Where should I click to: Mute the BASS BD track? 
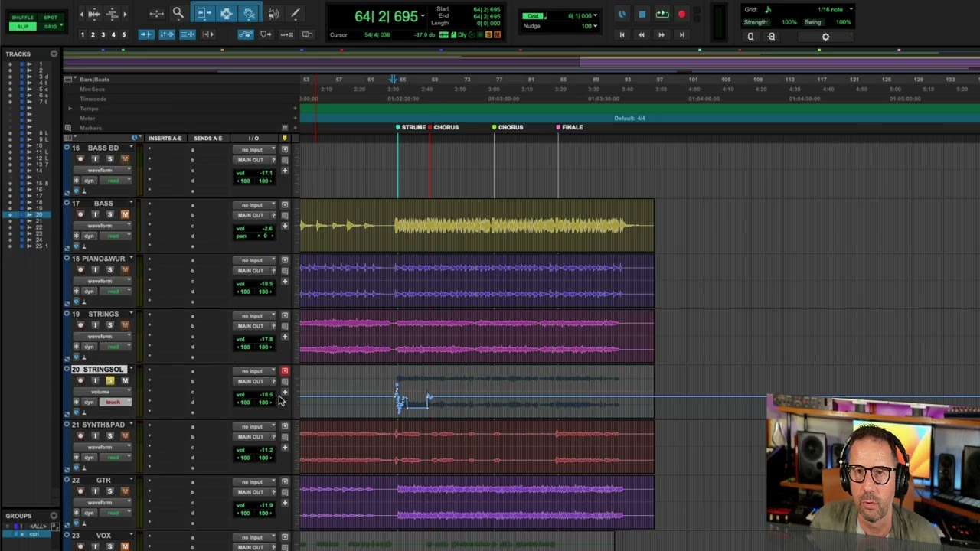tap(125, 159)
